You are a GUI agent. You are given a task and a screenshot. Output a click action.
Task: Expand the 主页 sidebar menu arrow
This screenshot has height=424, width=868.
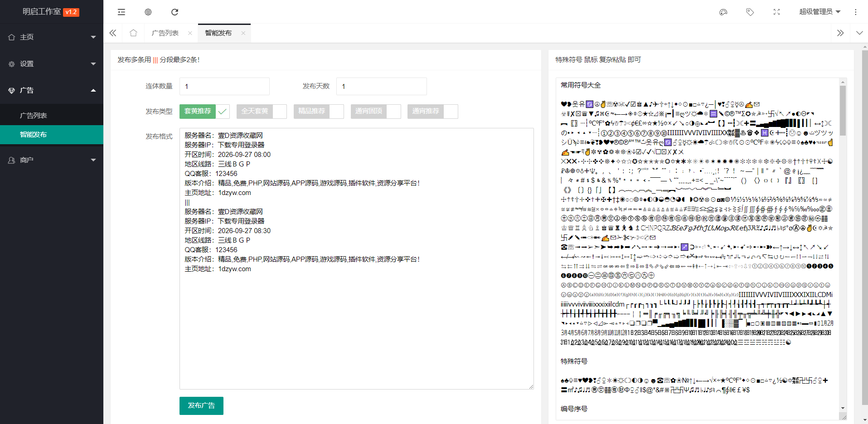click(93, 37)
